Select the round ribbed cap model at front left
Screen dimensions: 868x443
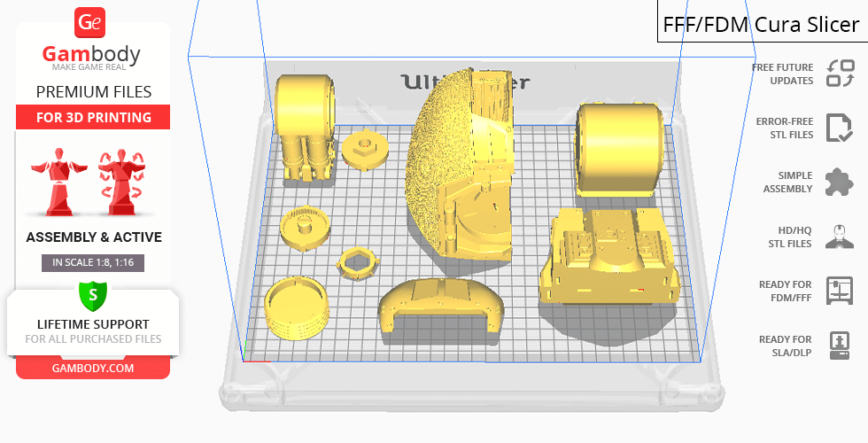point(297,307)
